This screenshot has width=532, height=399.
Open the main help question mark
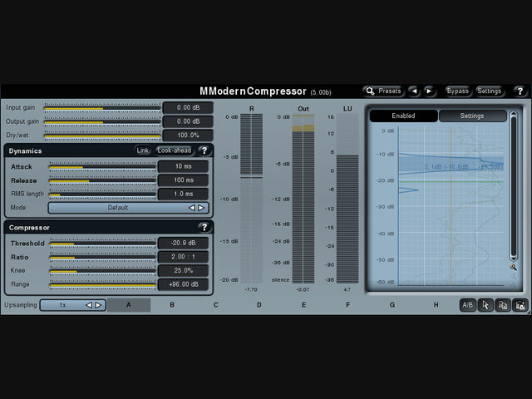click(520, 91)
